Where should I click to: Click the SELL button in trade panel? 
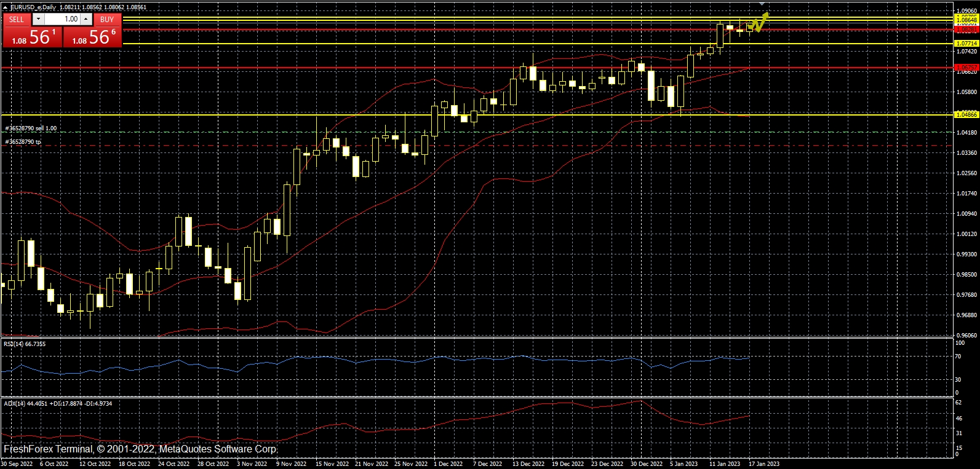(x=17, y=19)
